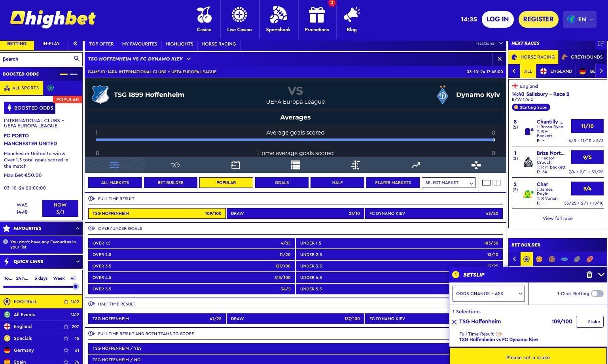The width and height of the screenshot is (608, 364).
Task: Select the table standings stats icon
Action: tap(295, 165)
